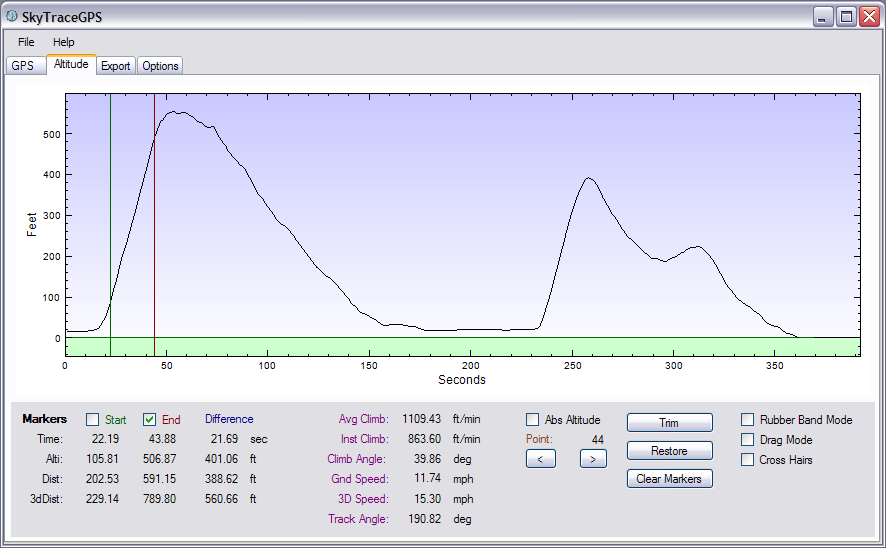886x548 pixels.
Task: Click the Seconds axis label
Action: coord(462,380)
